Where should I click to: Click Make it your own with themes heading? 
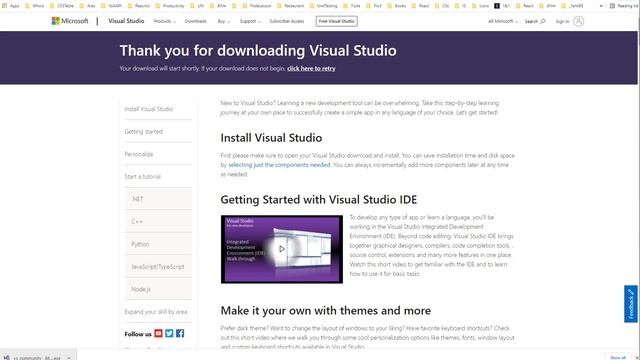tap(325, 310)
